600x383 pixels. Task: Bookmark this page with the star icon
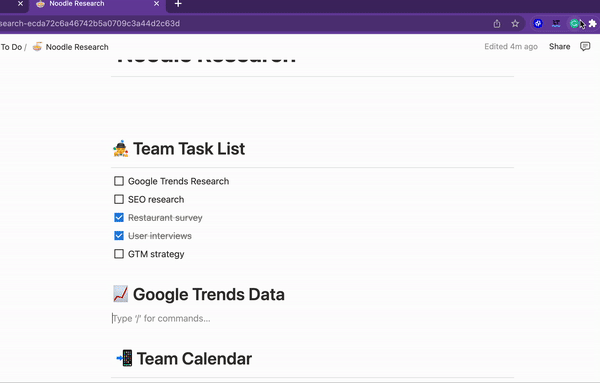pos(515,24)
